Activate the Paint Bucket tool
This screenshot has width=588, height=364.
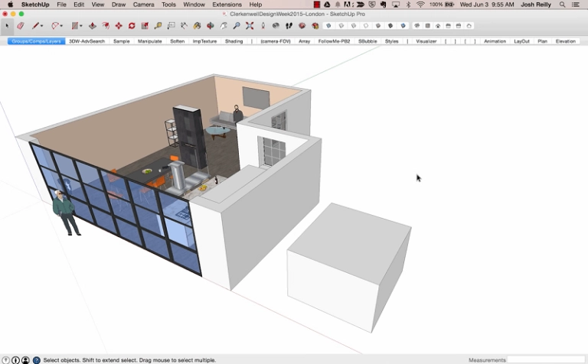(x=197, y=25)
